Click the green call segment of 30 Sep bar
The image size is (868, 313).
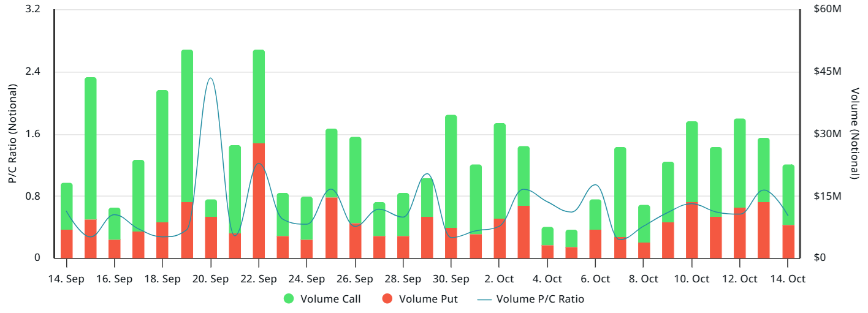(451, 172)
